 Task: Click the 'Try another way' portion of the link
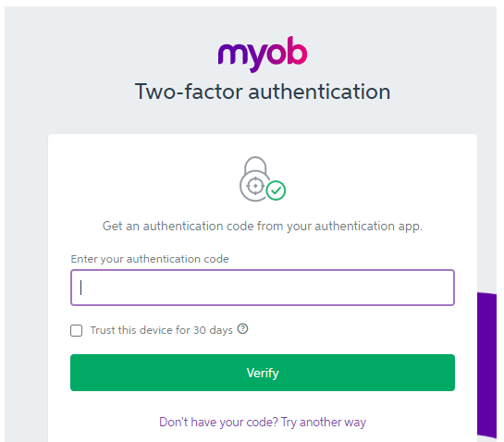tap(324, 422)
